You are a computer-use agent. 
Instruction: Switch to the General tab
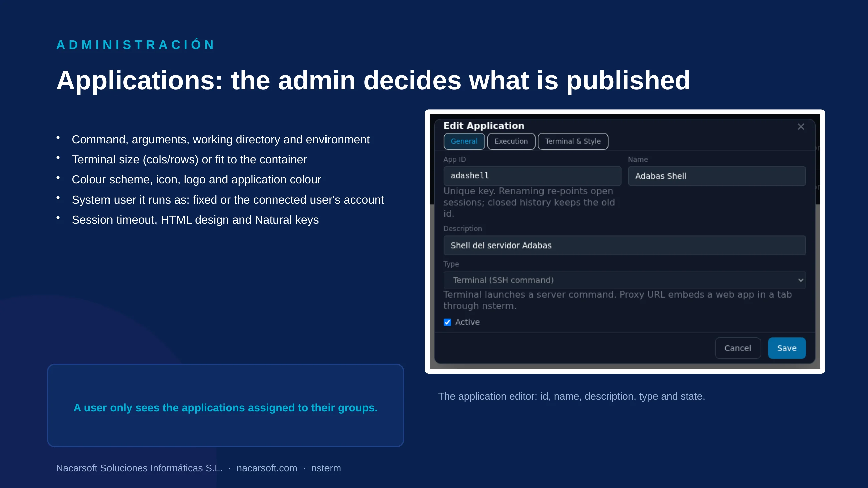pos(464,141)
